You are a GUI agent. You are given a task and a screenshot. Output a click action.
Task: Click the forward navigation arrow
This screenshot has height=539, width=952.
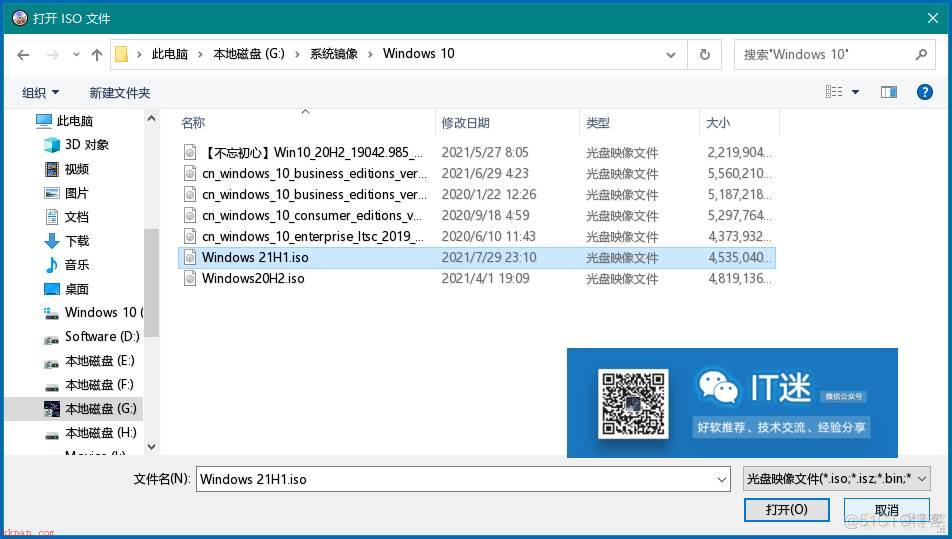53,55
